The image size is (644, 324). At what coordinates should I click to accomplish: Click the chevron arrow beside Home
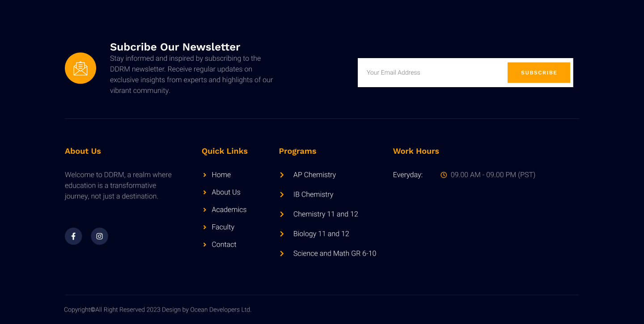pos(205,175)
